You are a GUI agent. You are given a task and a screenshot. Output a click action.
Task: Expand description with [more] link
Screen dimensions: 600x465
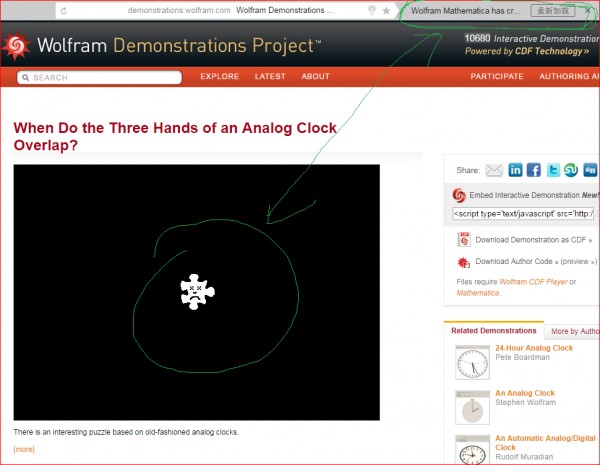24,449
